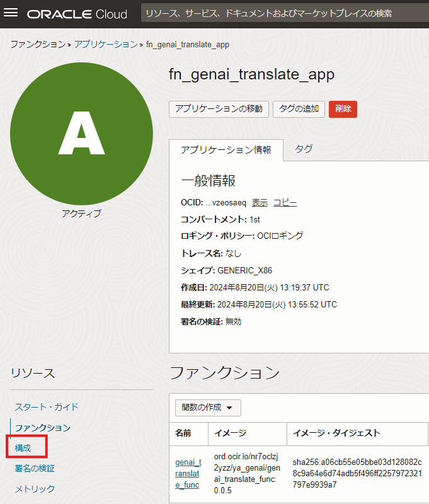Viewport: 429px width, 504px height.
Task: Click the 最終更新 timestamp line
Action: [x=259, y=304]
